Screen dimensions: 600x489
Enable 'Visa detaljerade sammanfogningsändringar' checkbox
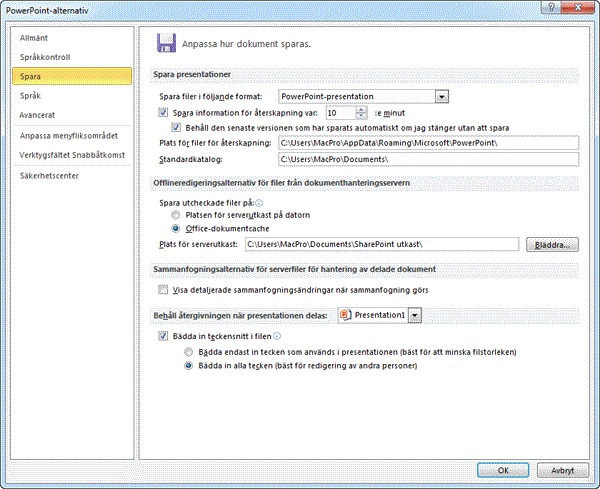(x=164, y=289)
